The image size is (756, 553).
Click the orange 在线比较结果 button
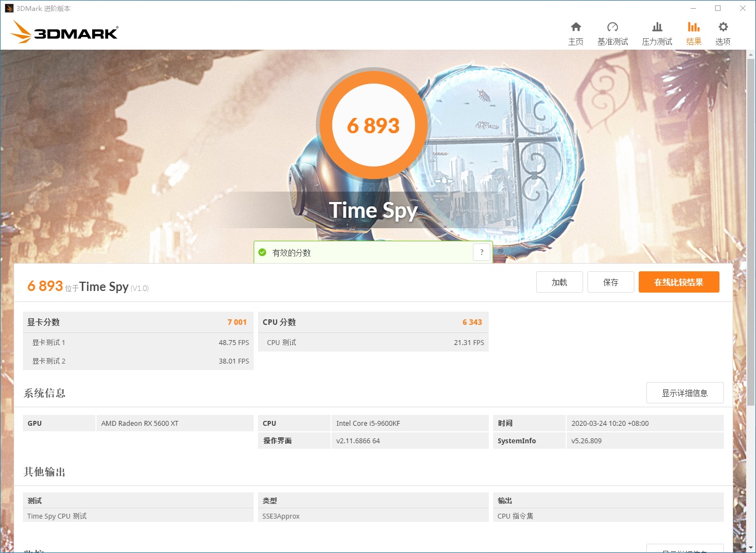pos(679,282)
